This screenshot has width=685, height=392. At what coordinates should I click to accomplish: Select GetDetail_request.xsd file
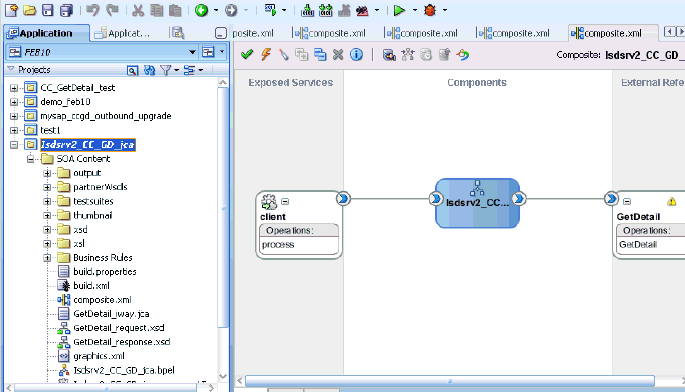click(x=119, y=328)
